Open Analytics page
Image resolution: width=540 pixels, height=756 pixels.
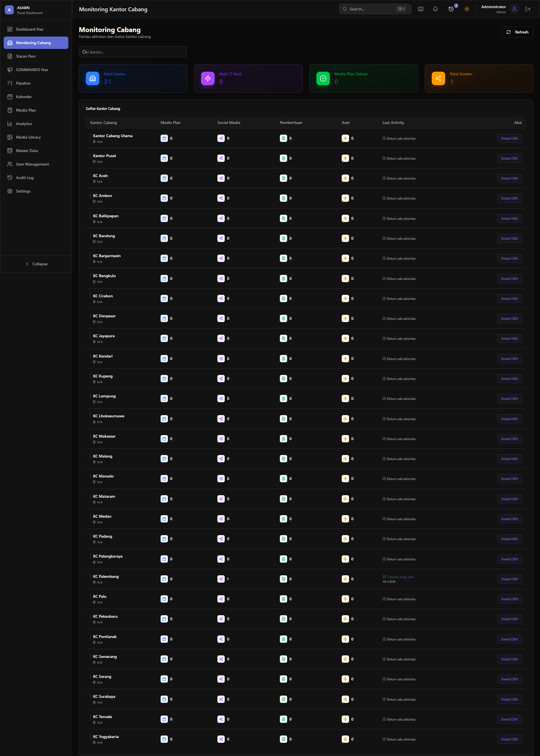[36, 124]
